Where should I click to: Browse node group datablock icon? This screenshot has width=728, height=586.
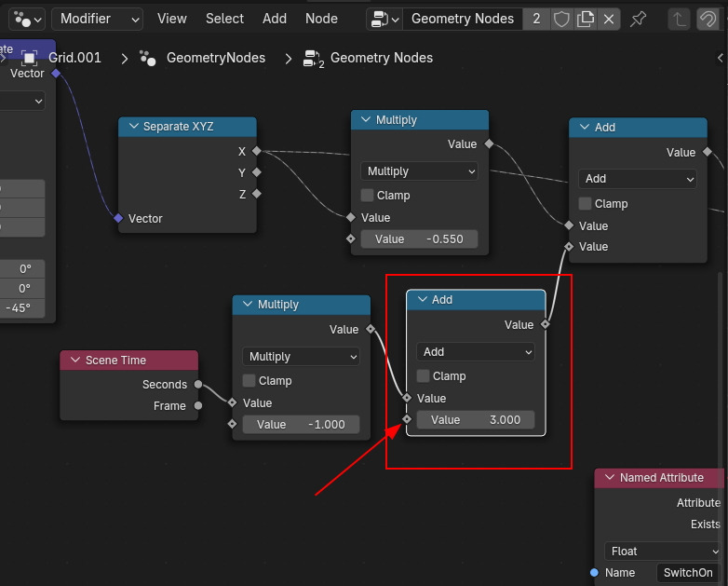pos(384,19)
